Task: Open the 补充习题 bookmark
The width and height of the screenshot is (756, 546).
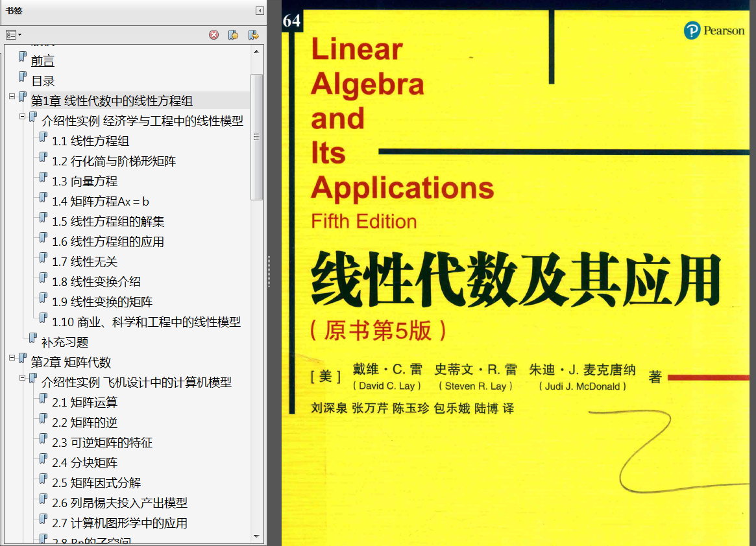Action: (65, 342)
